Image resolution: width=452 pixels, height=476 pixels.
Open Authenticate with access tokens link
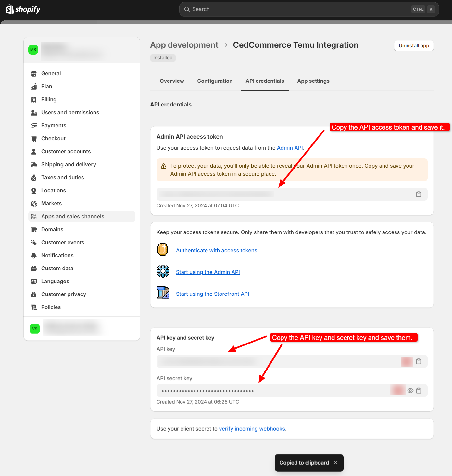coord(217,251)
